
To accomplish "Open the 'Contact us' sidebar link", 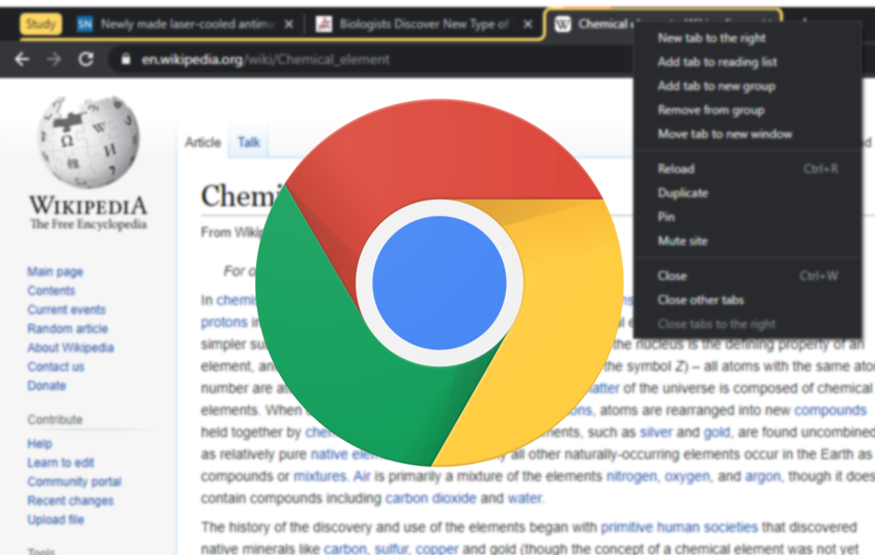I will click(56, 366).
